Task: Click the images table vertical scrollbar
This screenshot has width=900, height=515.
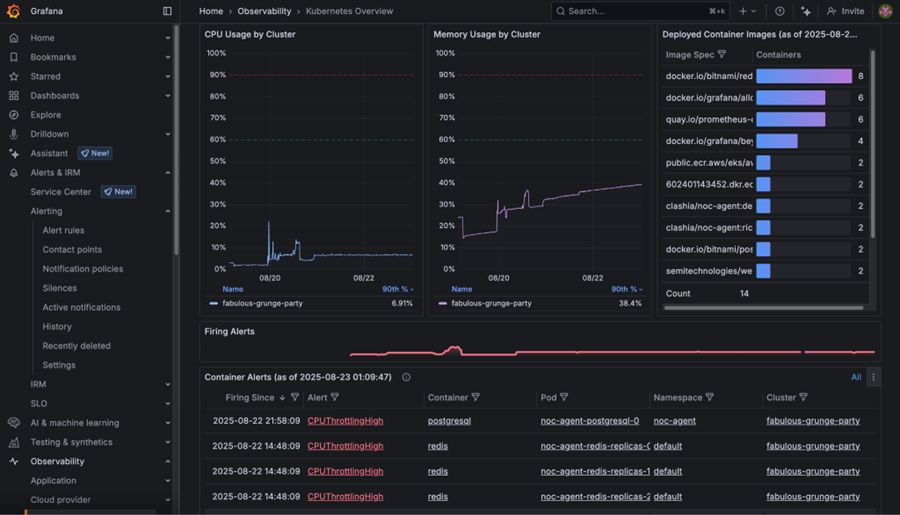Action: click(872, 144)
